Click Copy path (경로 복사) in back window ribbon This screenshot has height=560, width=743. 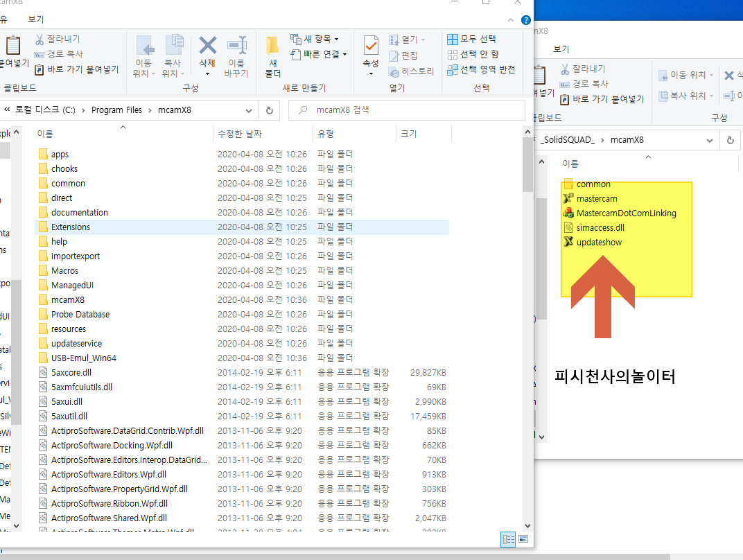pyautogui.click(x=584, y=84)
